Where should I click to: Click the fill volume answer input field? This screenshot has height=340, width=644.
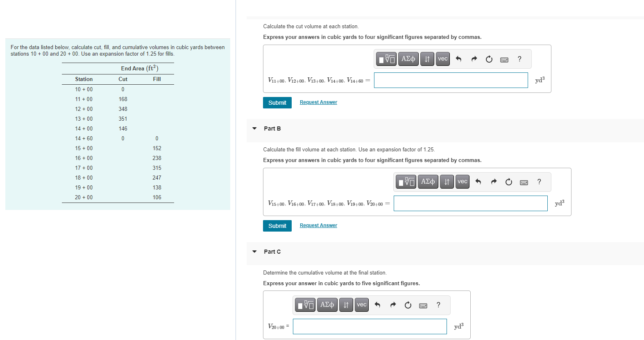point(470,203)
